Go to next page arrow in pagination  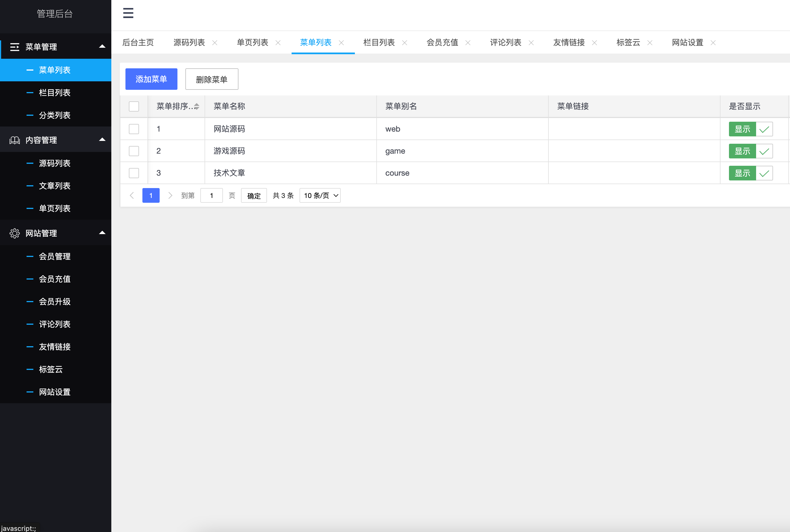click(x=170, y=195)
